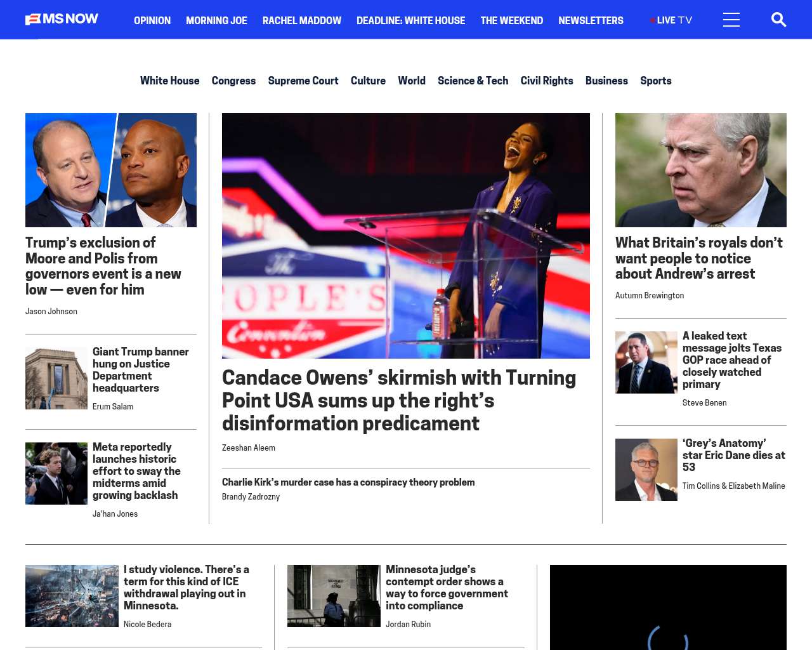Image resolution: width=812 pixels, height=650 pixels.
Task: Open the Sports topic
Action: (655, 81)
